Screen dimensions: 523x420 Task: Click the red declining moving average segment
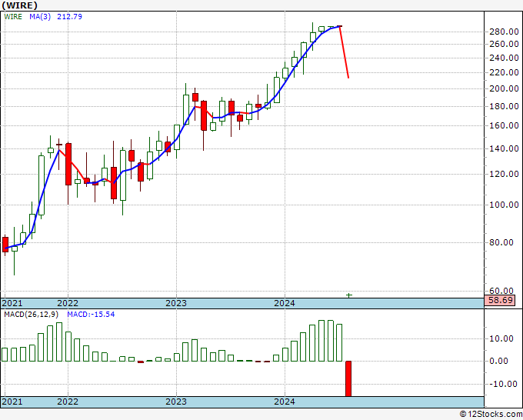344,52
